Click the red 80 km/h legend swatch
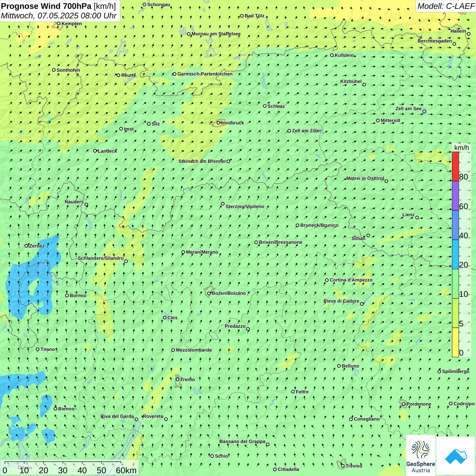The height and width of the screenshot is (476, 476). pos(455,166)
